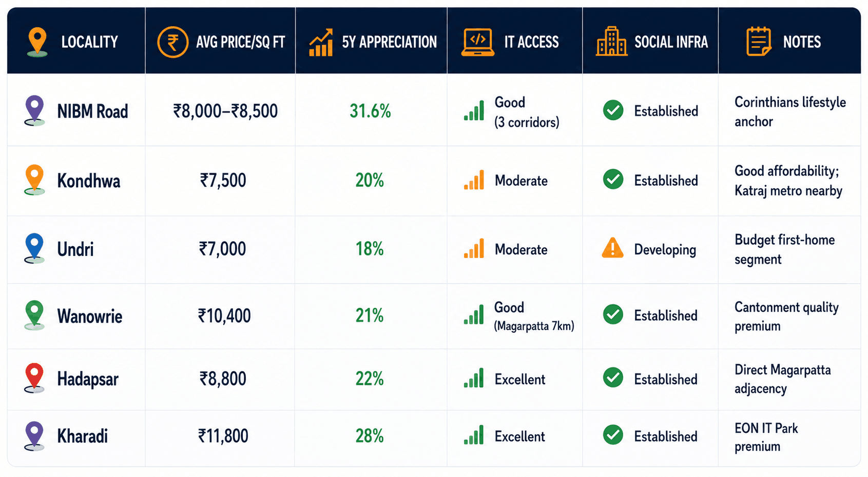Screen dimensions: 868x477
Task: Click the building icon beside Social Infra
Action: (x=611, y=41)
